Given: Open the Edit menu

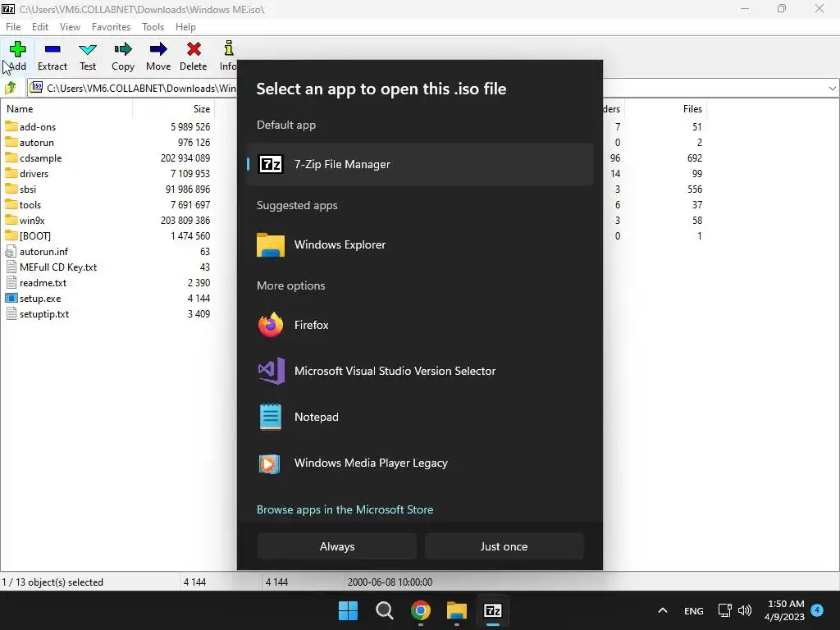Looking at the screenshot, I should pyautogui.click(x=40, y=27).
